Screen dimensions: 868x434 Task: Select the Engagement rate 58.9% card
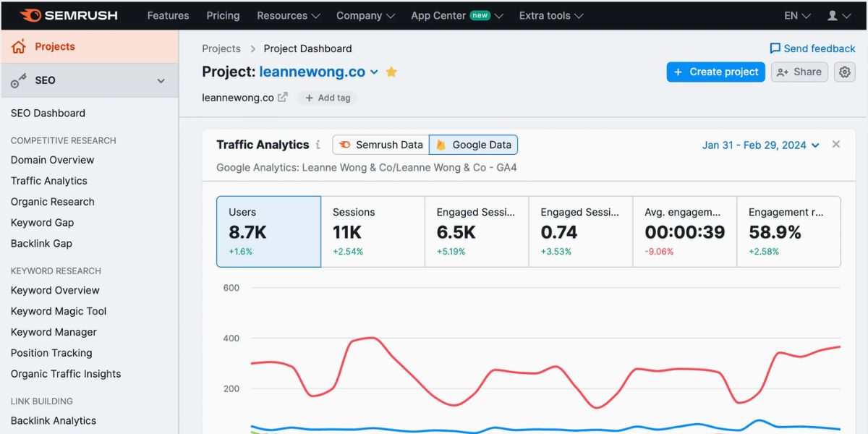[789, 231]
